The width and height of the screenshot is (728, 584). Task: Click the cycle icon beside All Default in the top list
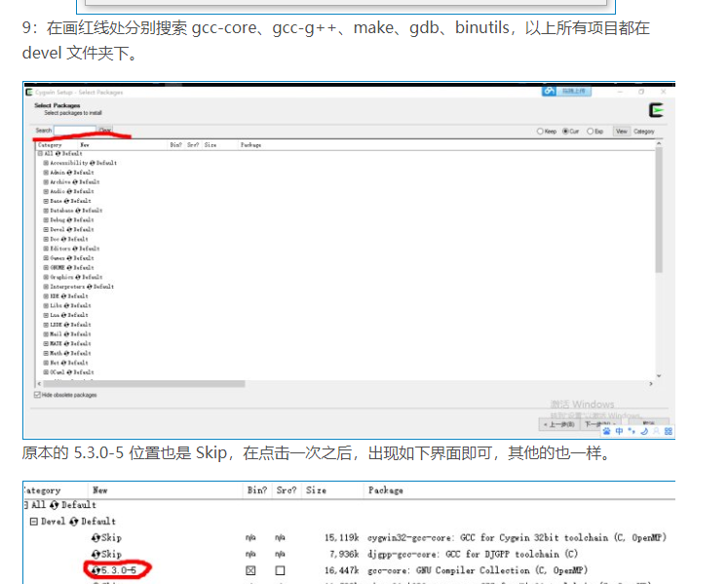coord(58,153)
